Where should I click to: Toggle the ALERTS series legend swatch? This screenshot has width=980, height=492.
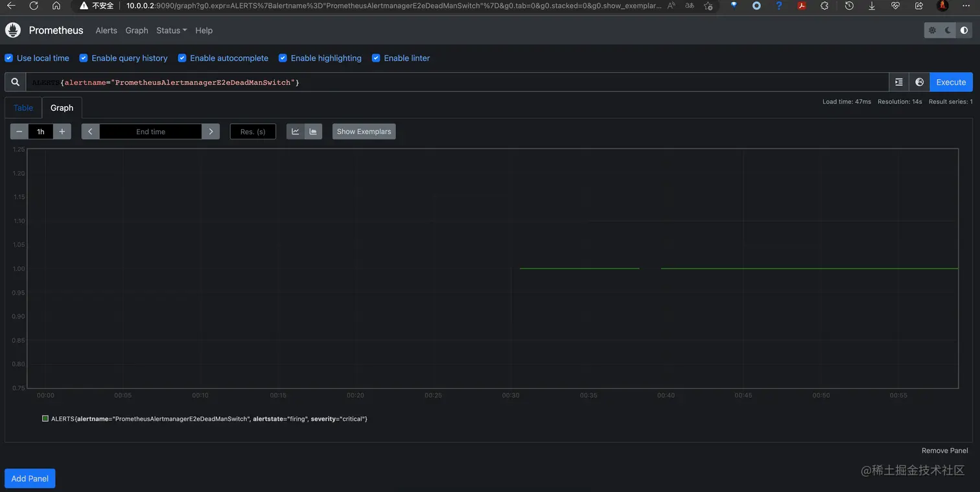(45, 419)
